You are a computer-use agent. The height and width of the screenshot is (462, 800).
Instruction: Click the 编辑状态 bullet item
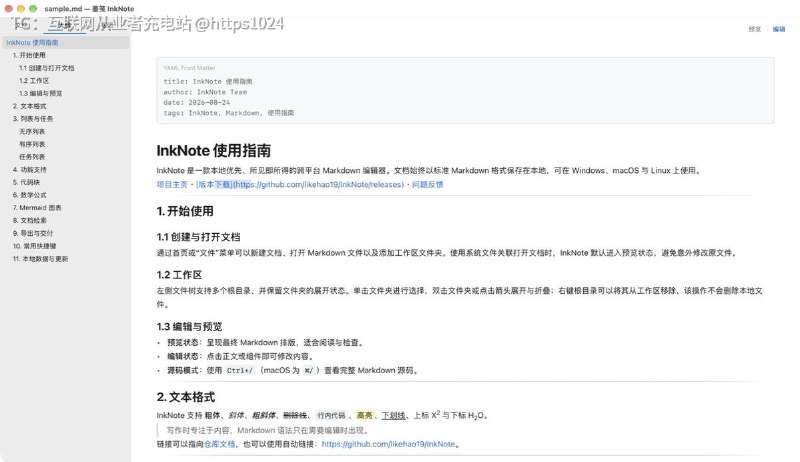[240, 356]
